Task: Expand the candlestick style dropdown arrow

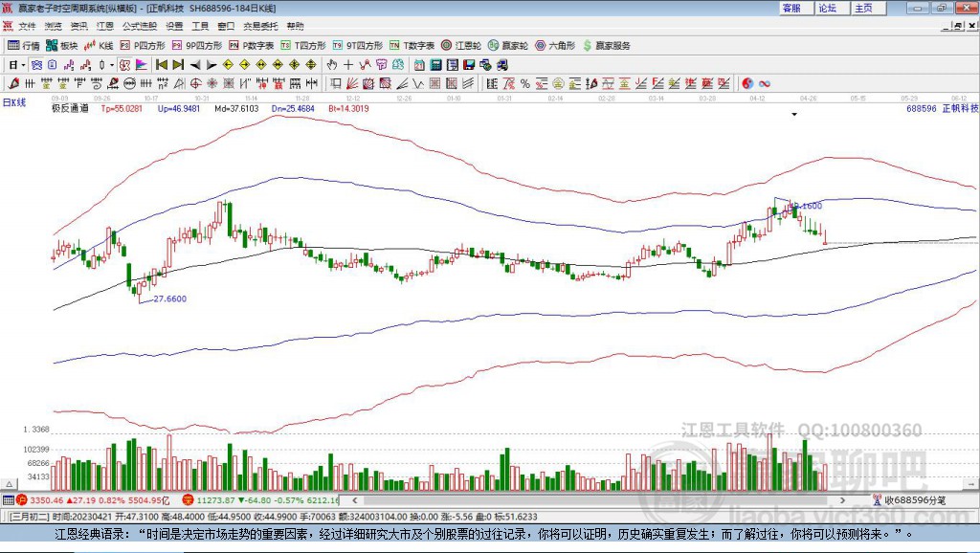Action: pyautogui.click(x=112, y=64)
